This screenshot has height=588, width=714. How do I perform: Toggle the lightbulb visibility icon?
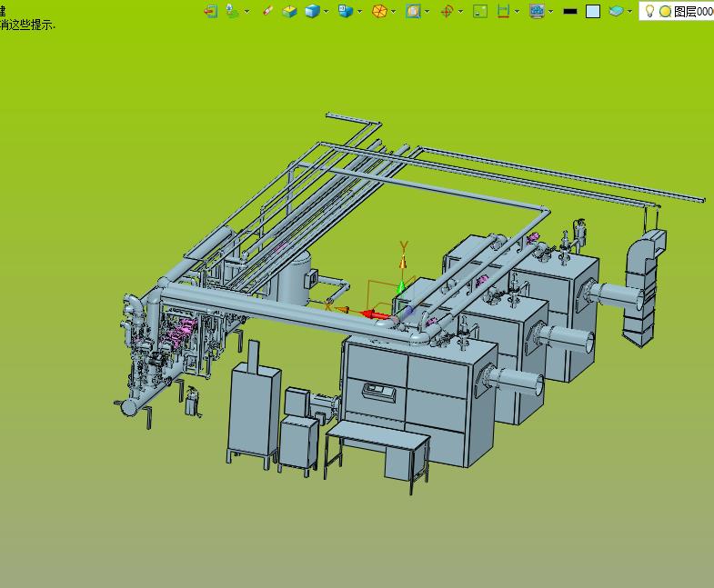[x=649, y=11]
